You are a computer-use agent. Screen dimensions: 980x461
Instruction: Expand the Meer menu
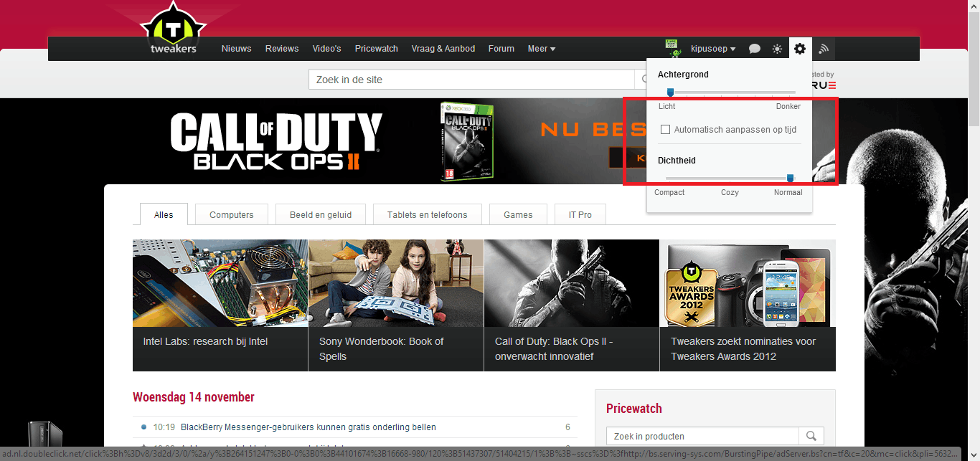pos(542,49)
